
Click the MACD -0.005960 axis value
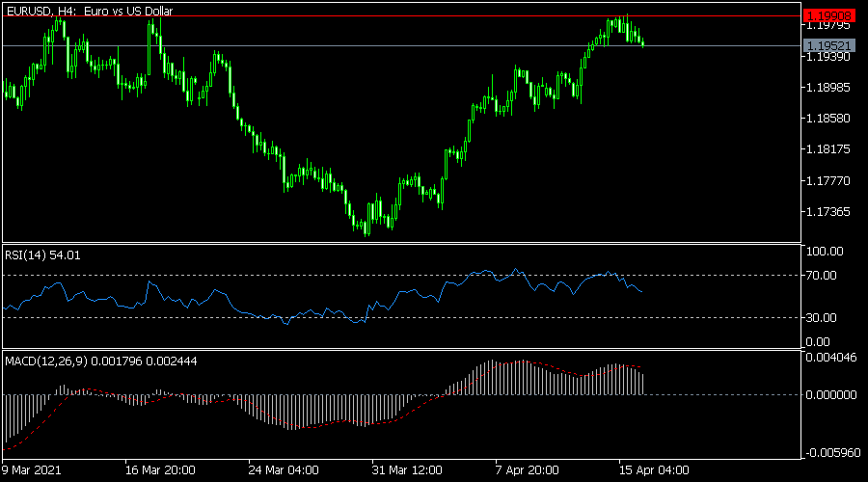pos(831,450)
